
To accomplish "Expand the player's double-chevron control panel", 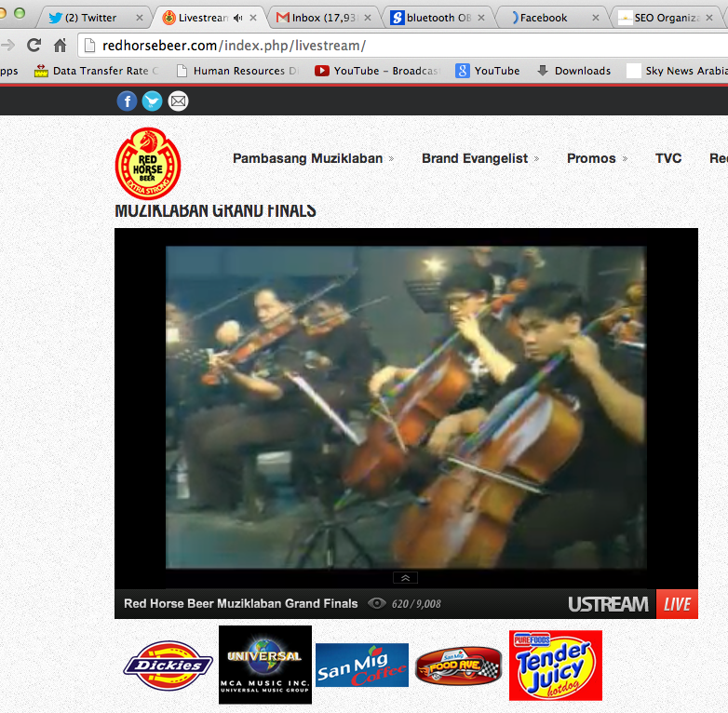I will (405, 577).
